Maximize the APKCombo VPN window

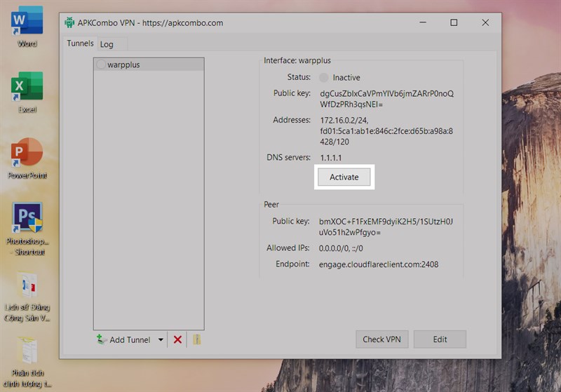(454, 22)
